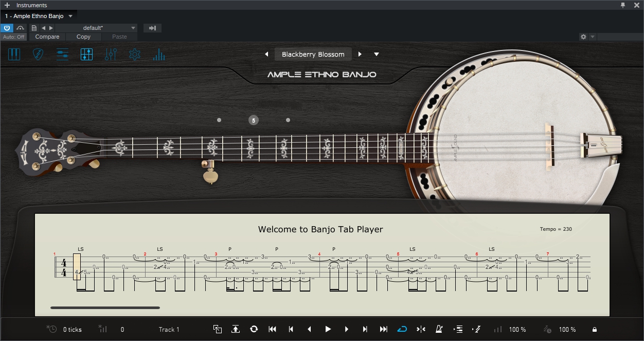Select the riffer grid panel icon
The height and width of the screenshot is (341, 644).
click(x=86, y=54)
